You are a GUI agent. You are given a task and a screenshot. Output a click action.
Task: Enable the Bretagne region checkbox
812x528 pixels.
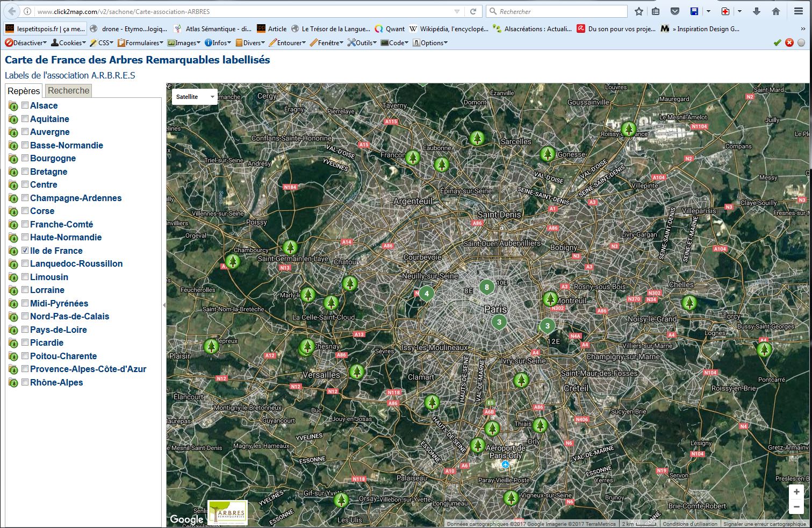tap(25, 172)
